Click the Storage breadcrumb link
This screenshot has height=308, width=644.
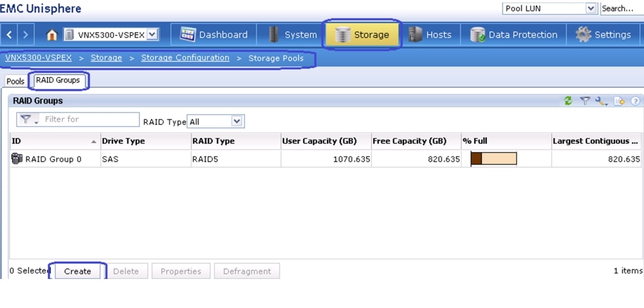(106, 58)
